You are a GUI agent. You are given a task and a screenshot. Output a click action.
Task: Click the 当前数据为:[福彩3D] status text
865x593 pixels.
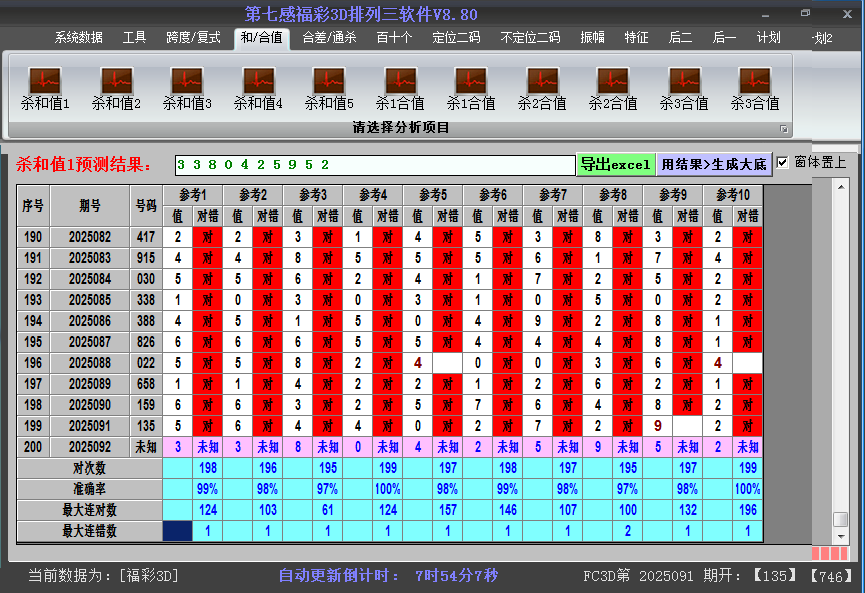104,576
